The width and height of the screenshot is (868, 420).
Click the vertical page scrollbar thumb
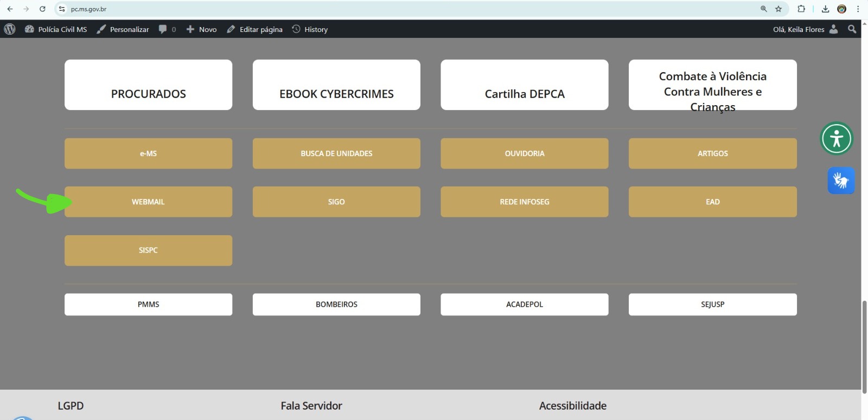(864, 347)
